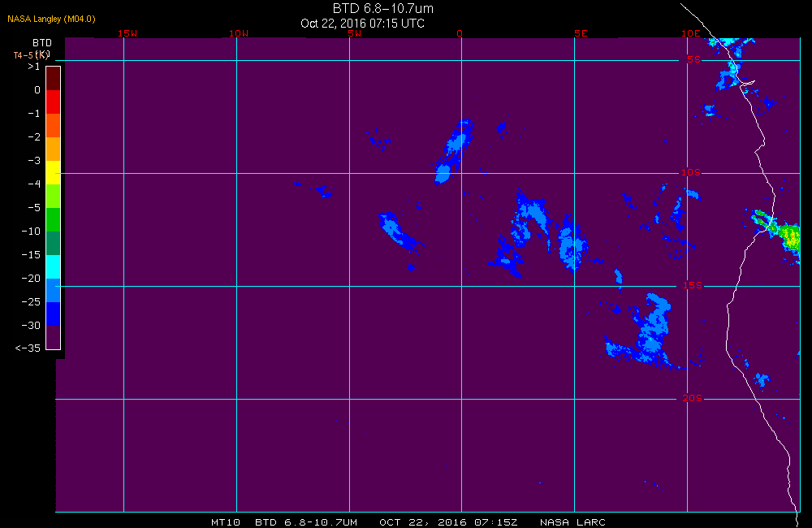Click the '-5' legend value

click(x=34, y=208)
